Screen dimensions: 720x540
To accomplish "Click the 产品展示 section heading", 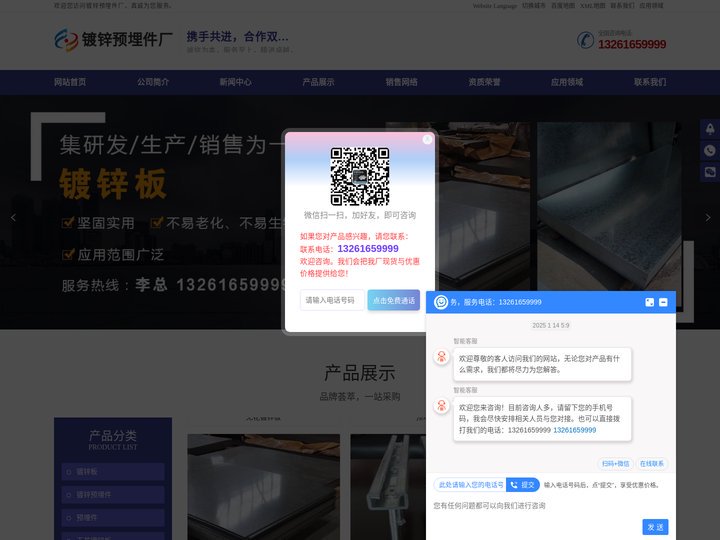I will click(360, 373).
